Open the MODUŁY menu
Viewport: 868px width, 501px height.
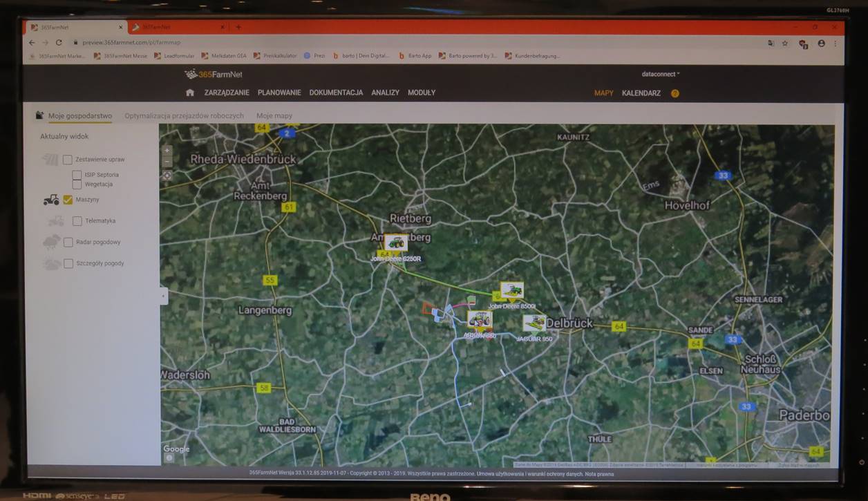[x=422, y=93]
